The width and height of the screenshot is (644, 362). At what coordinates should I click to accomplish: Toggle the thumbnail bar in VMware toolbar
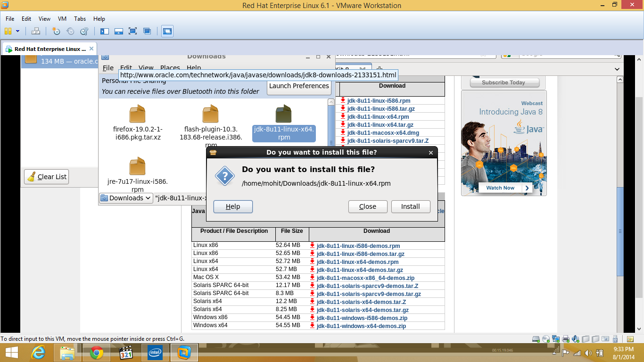[119, 31]
